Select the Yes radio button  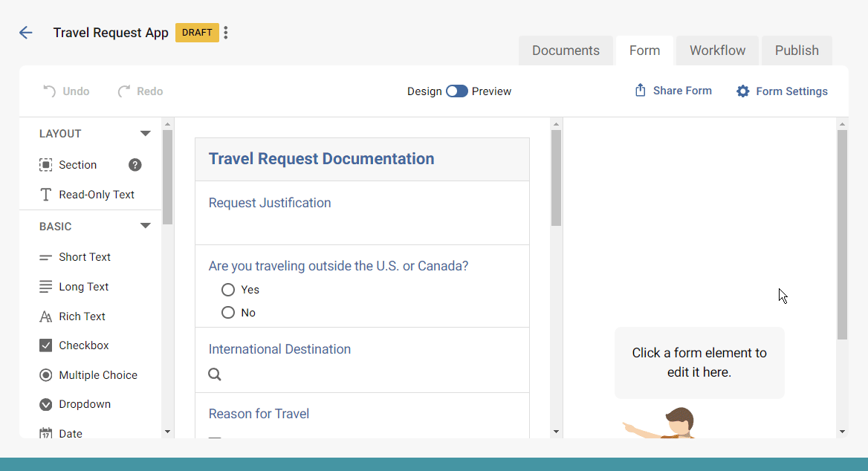(x=227, y=290)
